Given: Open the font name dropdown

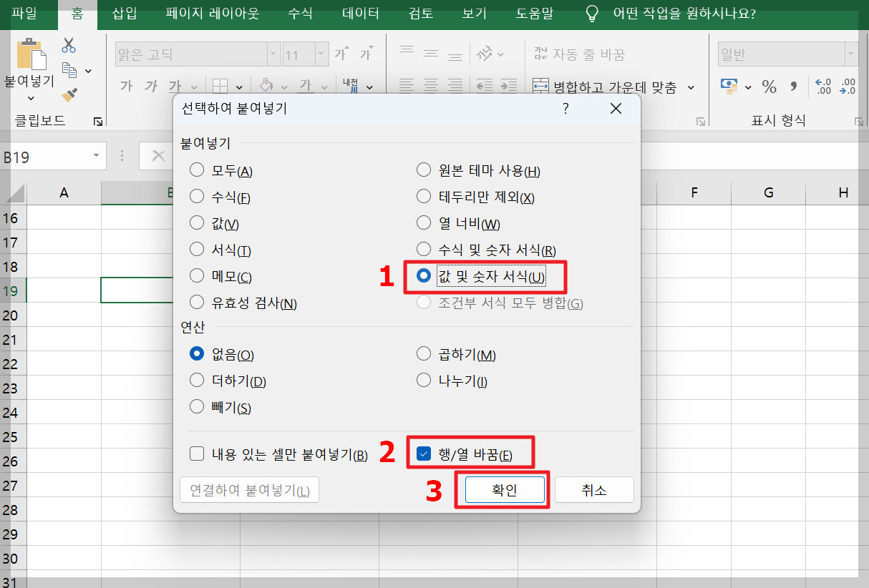Looking at the screenshot, I should pyautogui.click(x=273, y=54).
